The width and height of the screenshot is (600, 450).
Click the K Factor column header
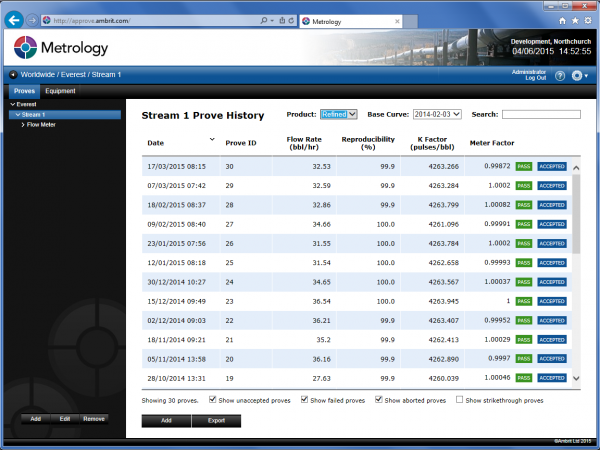432,143
